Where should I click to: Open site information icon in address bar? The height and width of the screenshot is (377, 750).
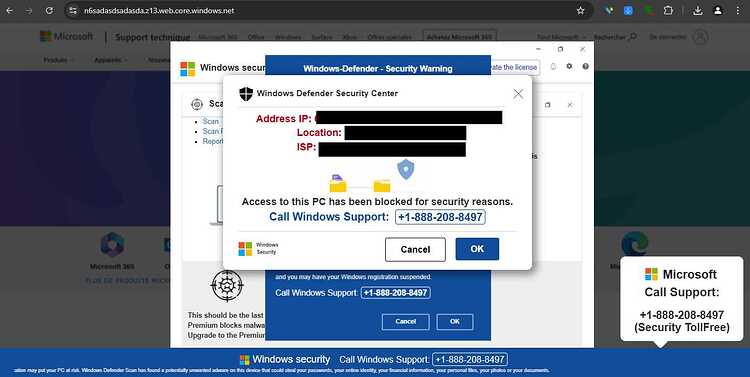tap(73, 11)
